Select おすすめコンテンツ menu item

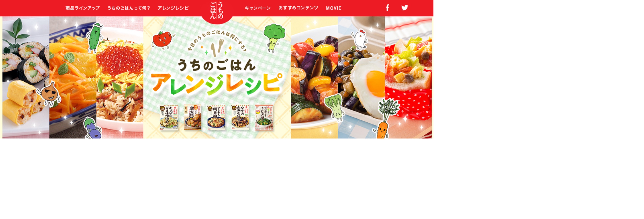(298, 8)
